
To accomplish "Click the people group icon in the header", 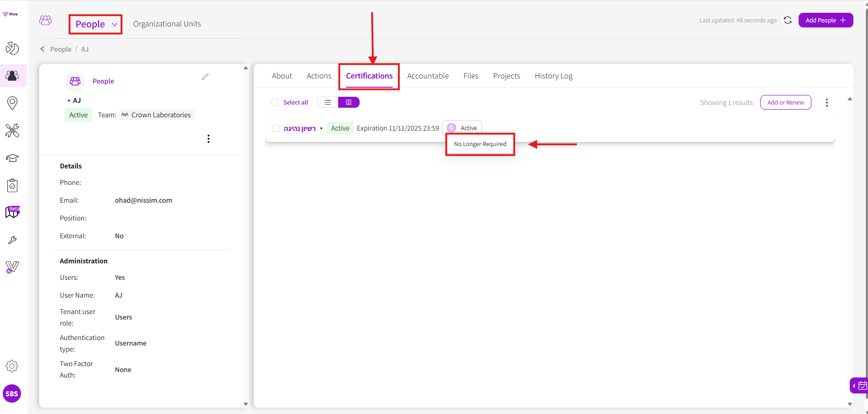I will coord(46,20).
